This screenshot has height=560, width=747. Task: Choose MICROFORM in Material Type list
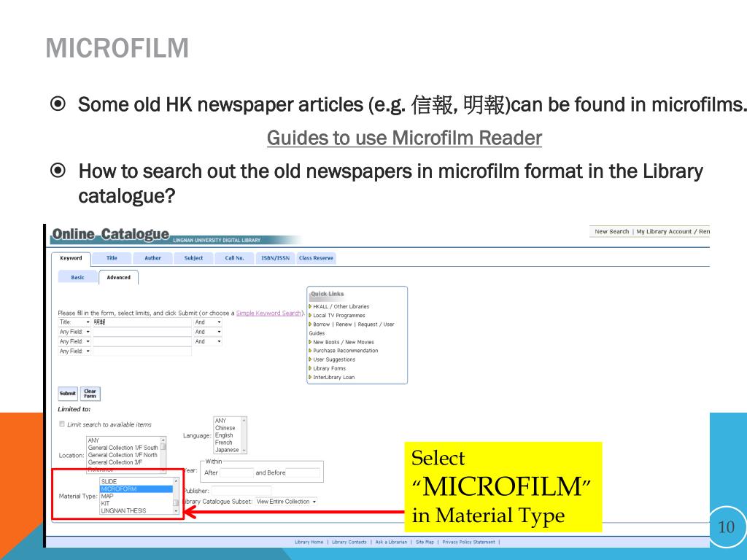136,489
